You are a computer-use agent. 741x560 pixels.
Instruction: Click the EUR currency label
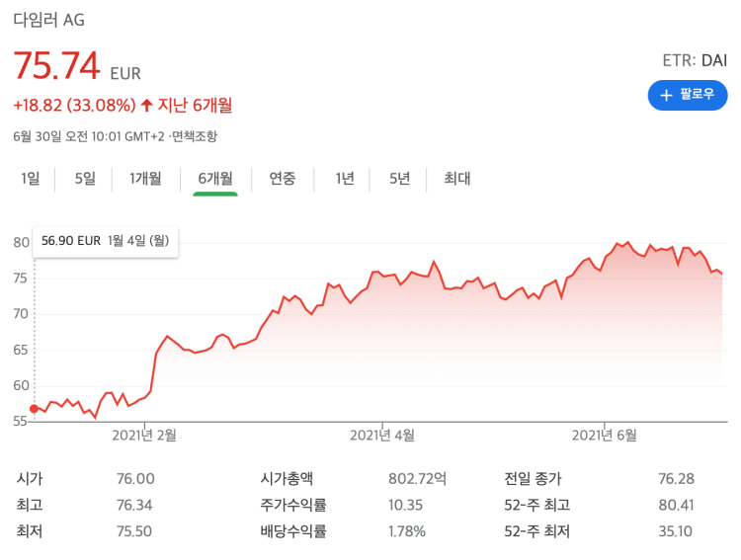coord(125,74)
